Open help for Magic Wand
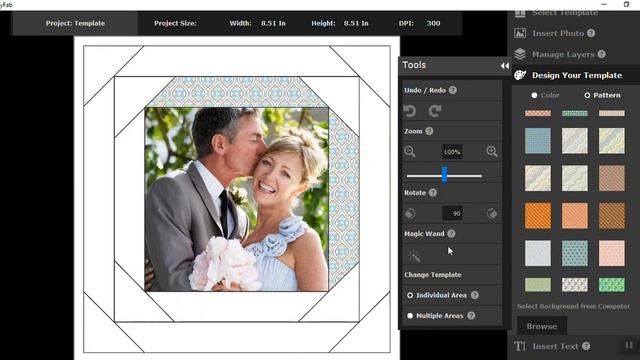 (451, 233)
